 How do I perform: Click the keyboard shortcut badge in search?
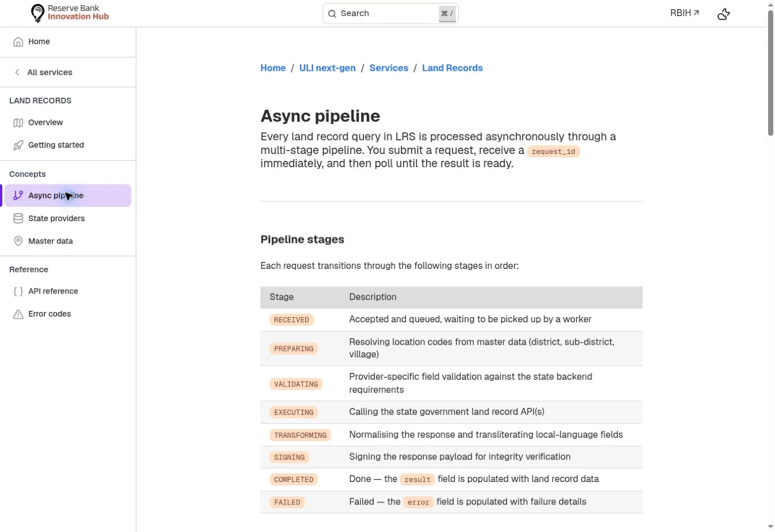click(x=447, y=14)
